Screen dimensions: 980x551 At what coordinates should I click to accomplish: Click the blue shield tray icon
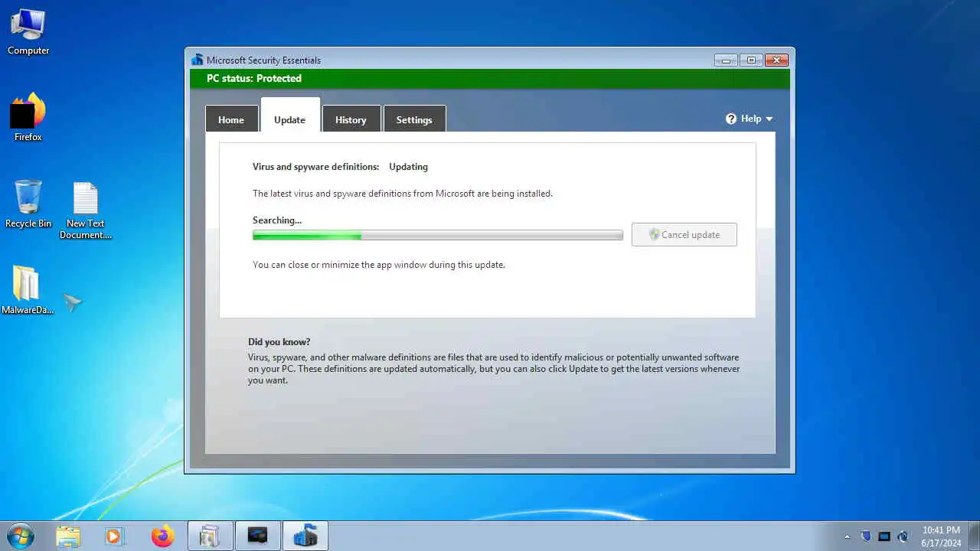point(866,536)
